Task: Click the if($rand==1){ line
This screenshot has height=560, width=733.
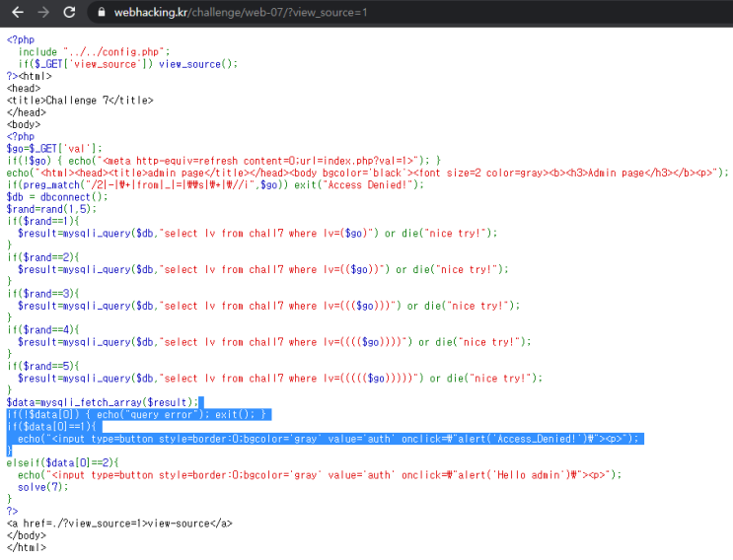Action: point(43,221)
